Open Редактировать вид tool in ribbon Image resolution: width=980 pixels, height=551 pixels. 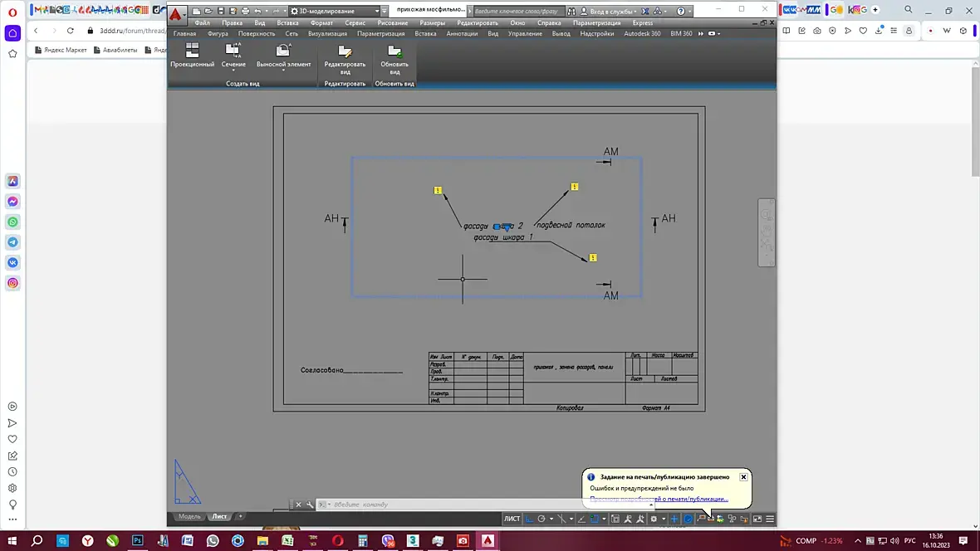[x=345, y=59]
